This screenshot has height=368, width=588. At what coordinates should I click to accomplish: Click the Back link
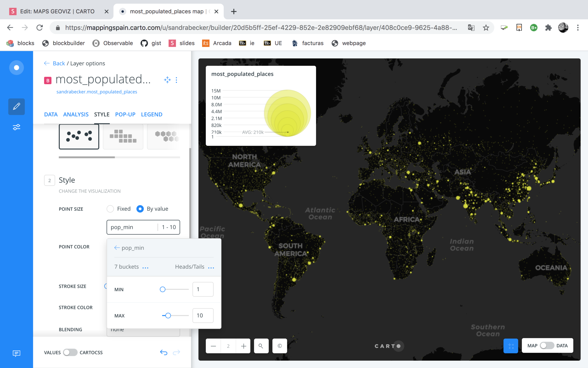(59, 63)
